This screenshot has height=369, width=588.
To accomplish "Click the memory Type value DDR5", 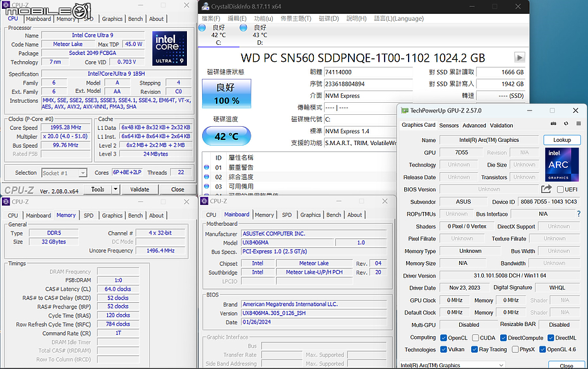I will pos(54,233).
